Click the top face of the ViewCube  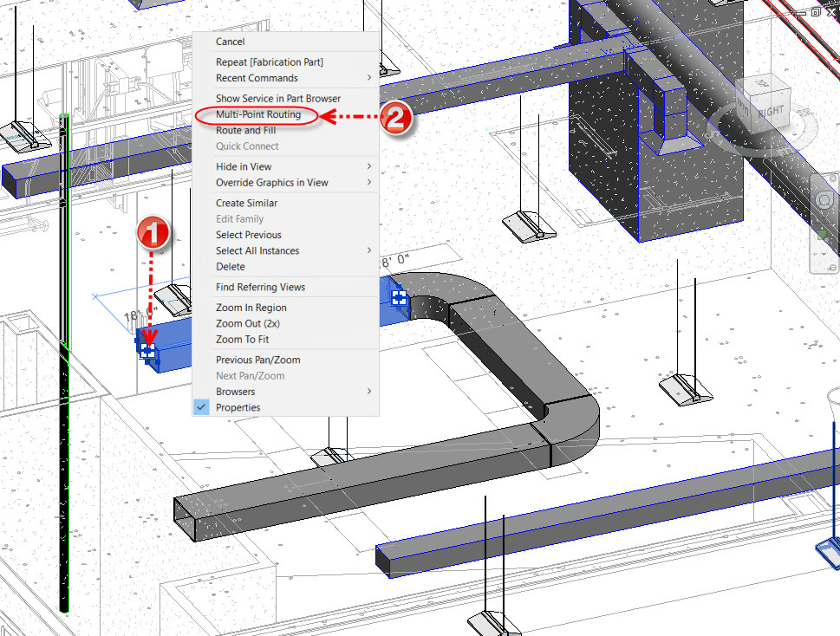(x=763, y=83)
